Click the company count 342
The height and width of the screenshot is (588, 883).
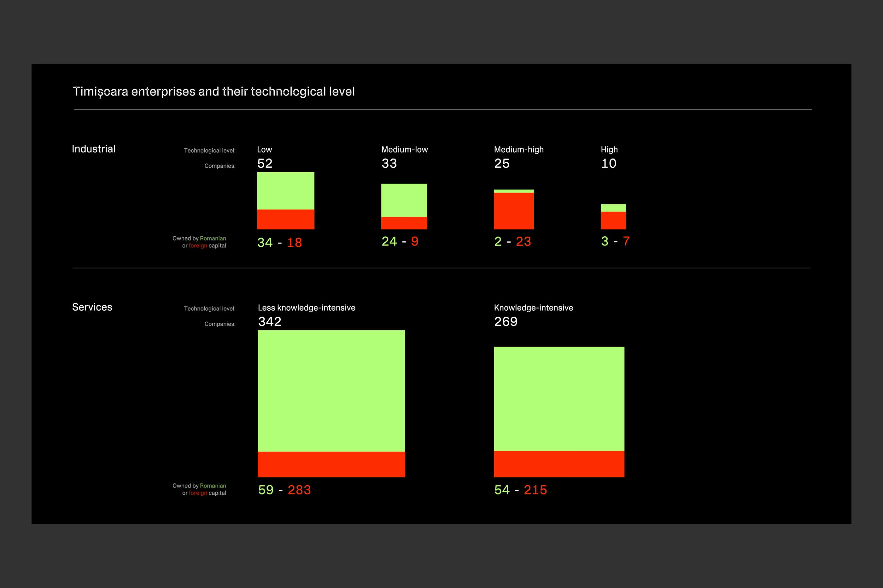pos(269,321)
